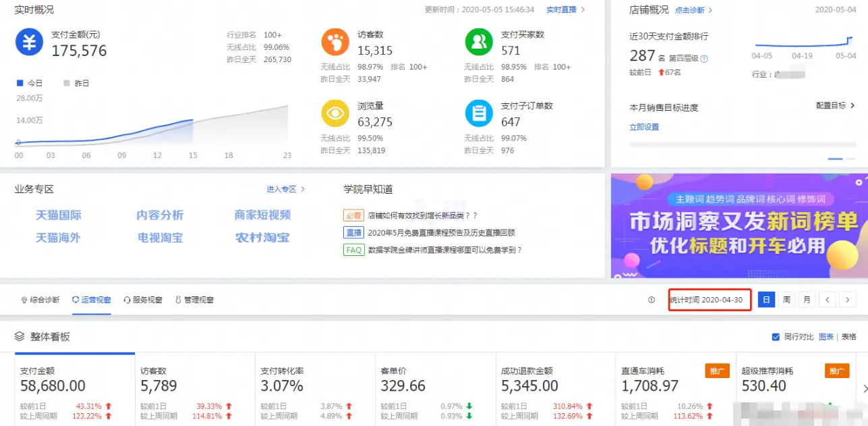Screen dimensions: 868x426
Task: Select the 周 weekly period tab
Action: point(786,299)
